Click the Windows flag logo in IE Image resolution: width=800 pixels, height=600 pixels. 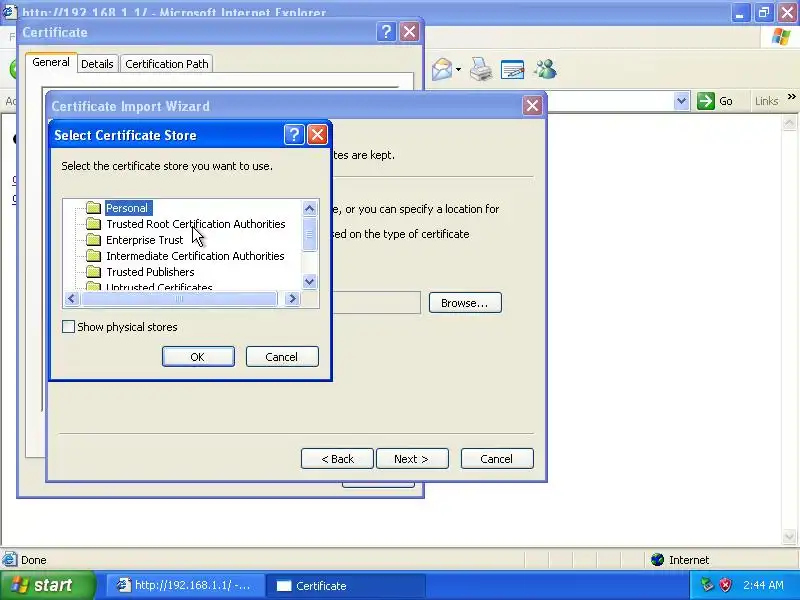tap(781, 37)
